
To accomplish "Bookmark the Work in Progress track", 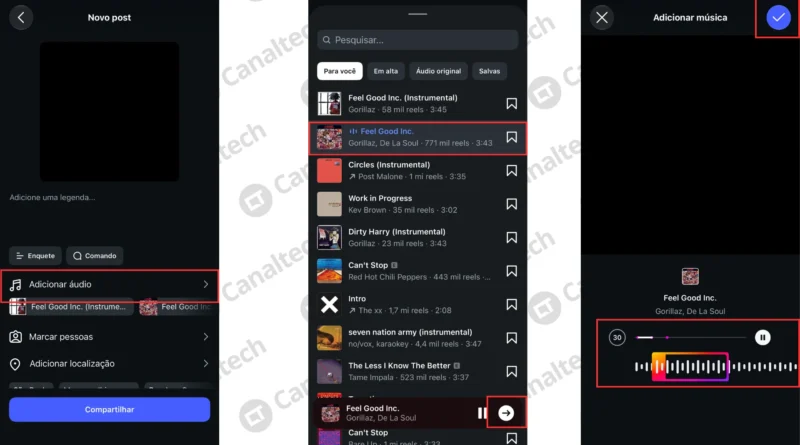I will click(x=511, y=204).
